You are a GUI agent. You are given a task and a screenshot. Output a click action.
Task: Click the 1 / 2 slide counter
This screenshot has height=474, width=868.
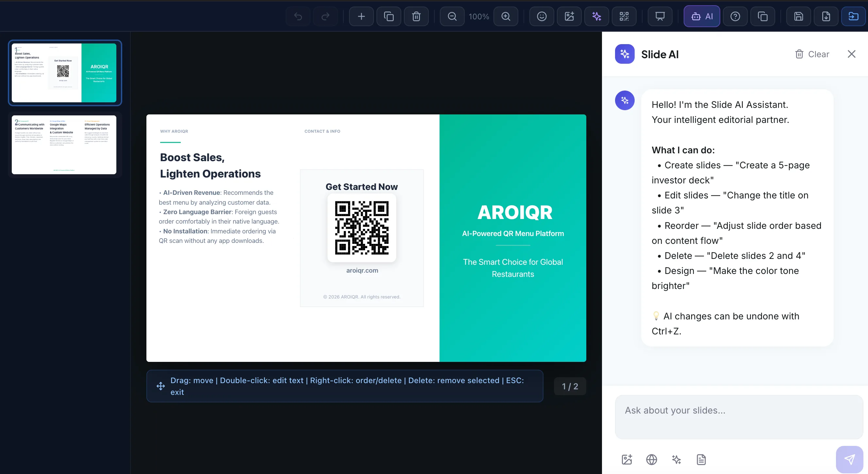(570, 386)
